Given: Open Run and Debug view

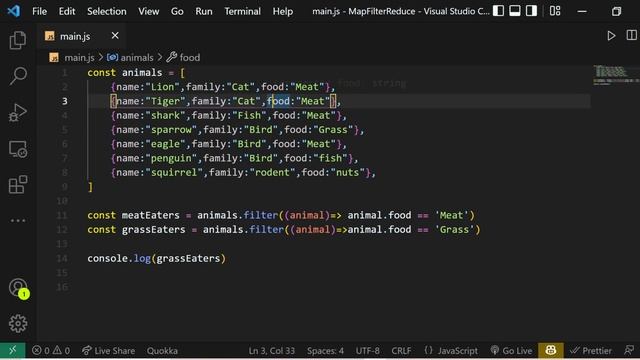Looking at the screenshot, I should tap(18, 113).
